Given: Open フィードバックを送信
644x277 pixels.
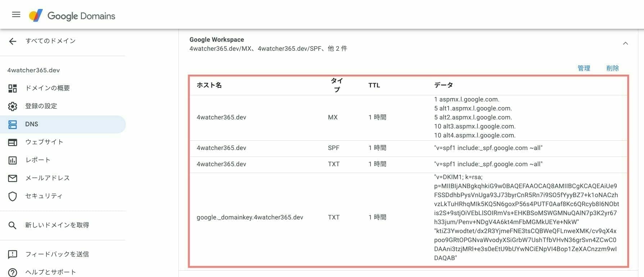Looking at the screenshot, I should point(57,254).
